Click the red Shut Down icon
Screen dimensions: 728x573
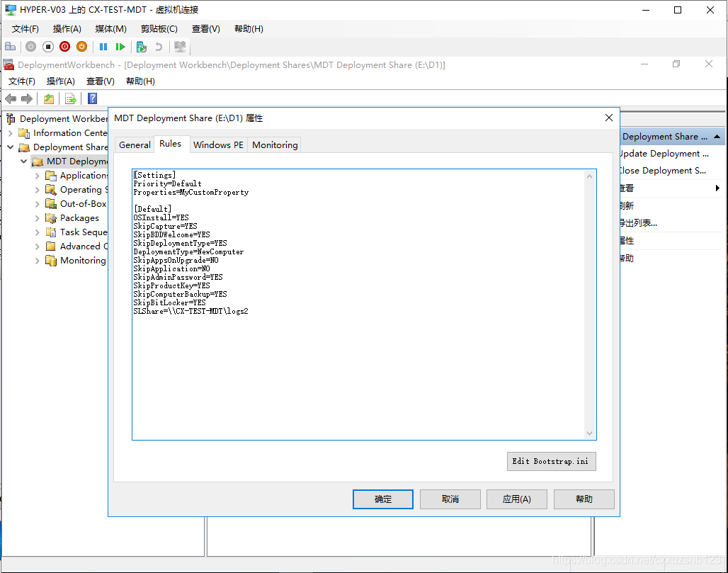pos(65,47)
